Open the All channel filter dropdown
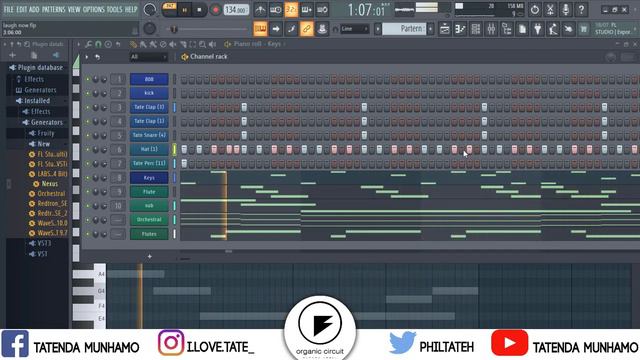 [x=149, y=57]
